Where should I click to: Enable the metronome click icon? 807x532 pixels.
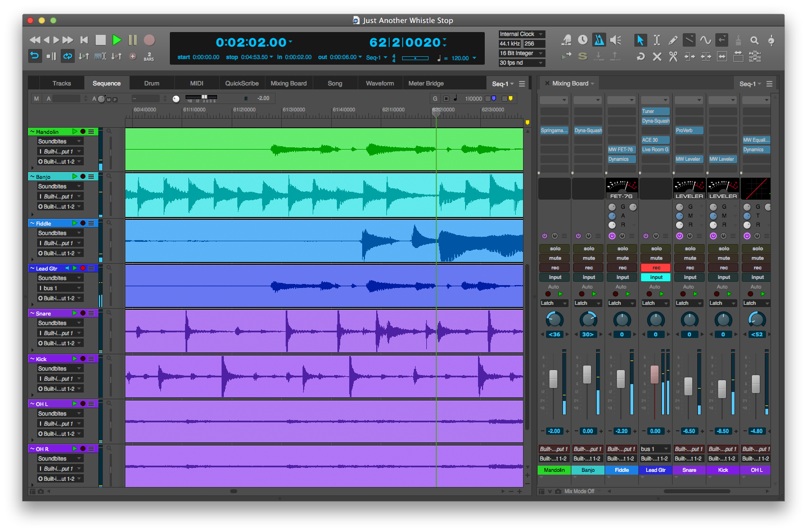click(599, 40)
